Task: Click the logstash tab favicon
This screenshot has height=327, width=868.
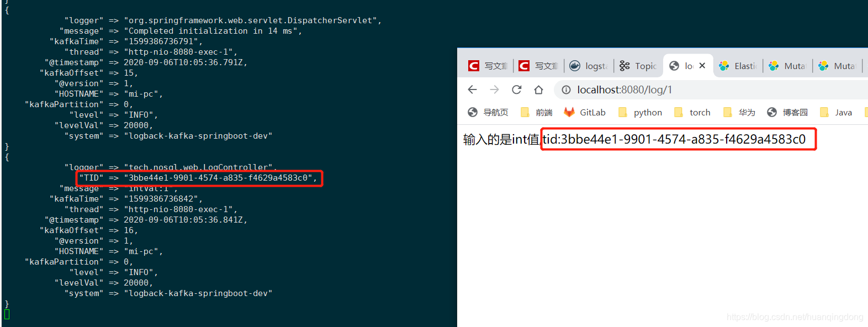Action: pyautogui.click(x=575, y=66)
